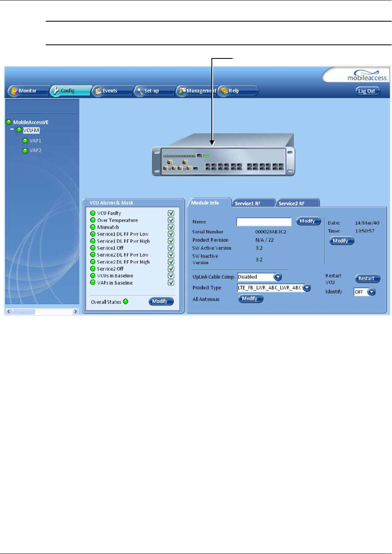Click the Restart VCU button

pos(367,279)
